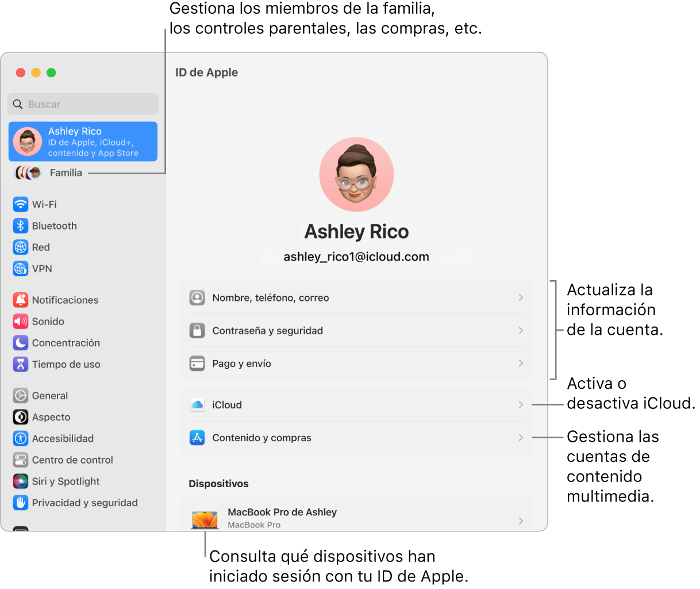Click the Ashley Rico profile picture

(356, 174)
